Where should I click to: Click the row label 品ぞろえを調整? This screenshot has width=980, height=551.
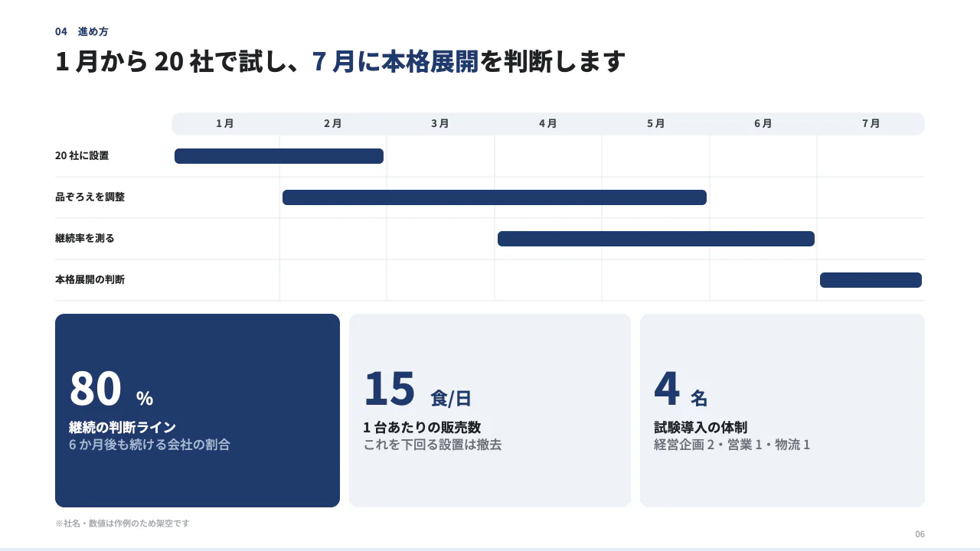pyautogui.click(x=90, y=197)
